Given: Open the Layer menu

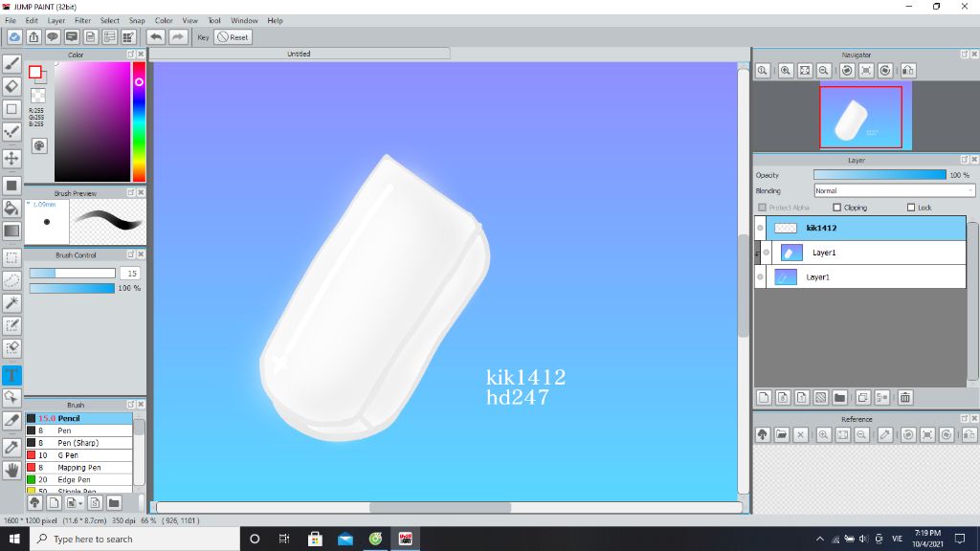Looking at the screenshot, I should (x=56, y=21).
